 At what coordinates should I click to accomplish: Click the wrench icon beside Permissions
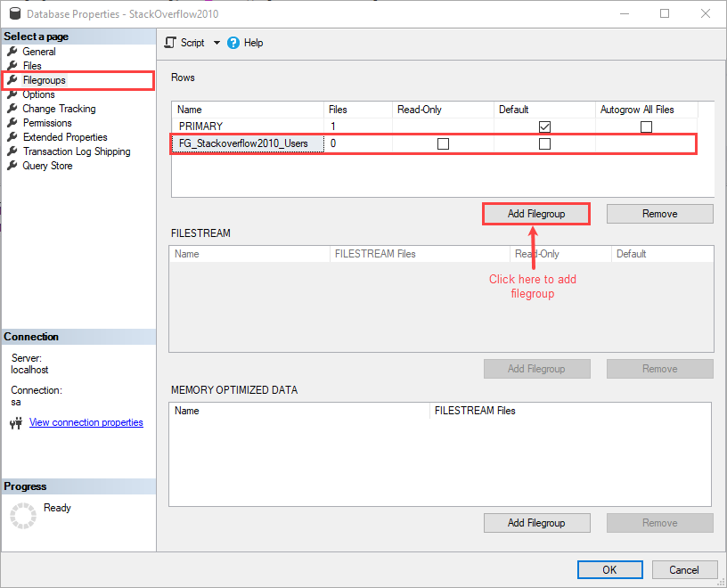(x=12, y=123)
